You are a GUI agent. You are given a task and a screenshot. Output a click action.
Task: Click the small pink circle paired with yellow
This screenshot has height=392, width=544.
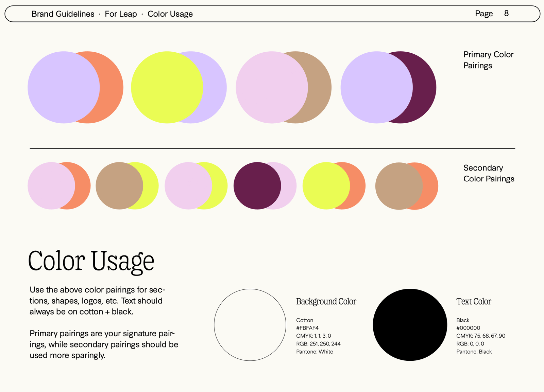(x=188, y=186)
